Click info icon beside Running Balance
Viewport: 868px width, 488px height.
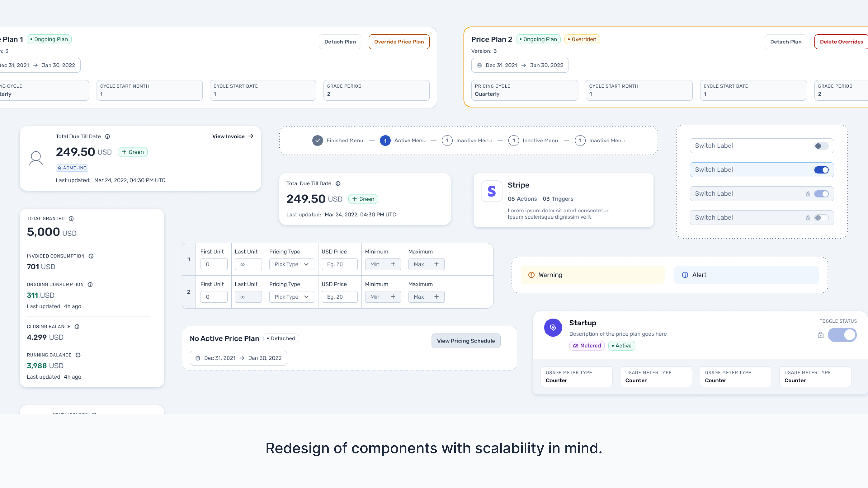78,355
